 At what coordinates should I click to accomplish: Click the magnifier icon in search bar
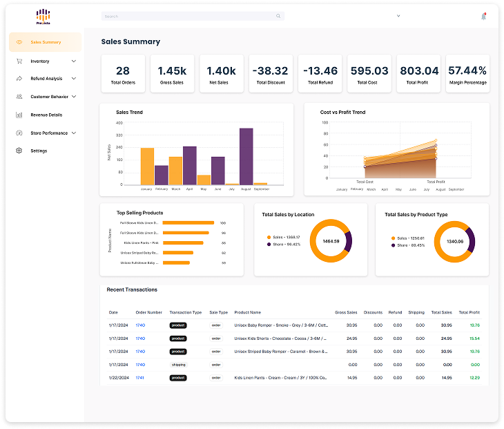click(278, 16)
